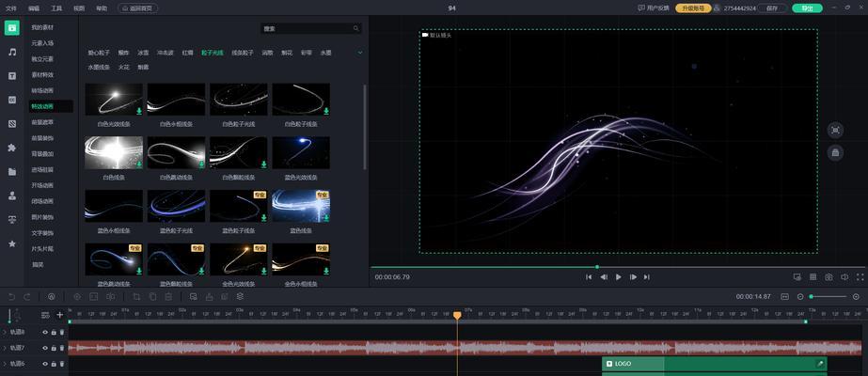
Task: Click the redo arrow in timeline toolbar
Action: [x=26, y=297]
